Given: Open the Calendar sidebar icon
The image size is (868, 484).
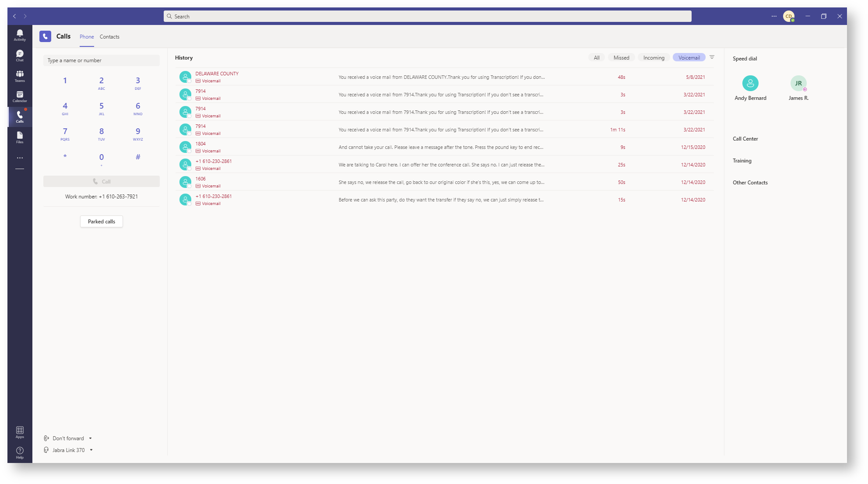Looking at the screenshot, I should (20, 96).
